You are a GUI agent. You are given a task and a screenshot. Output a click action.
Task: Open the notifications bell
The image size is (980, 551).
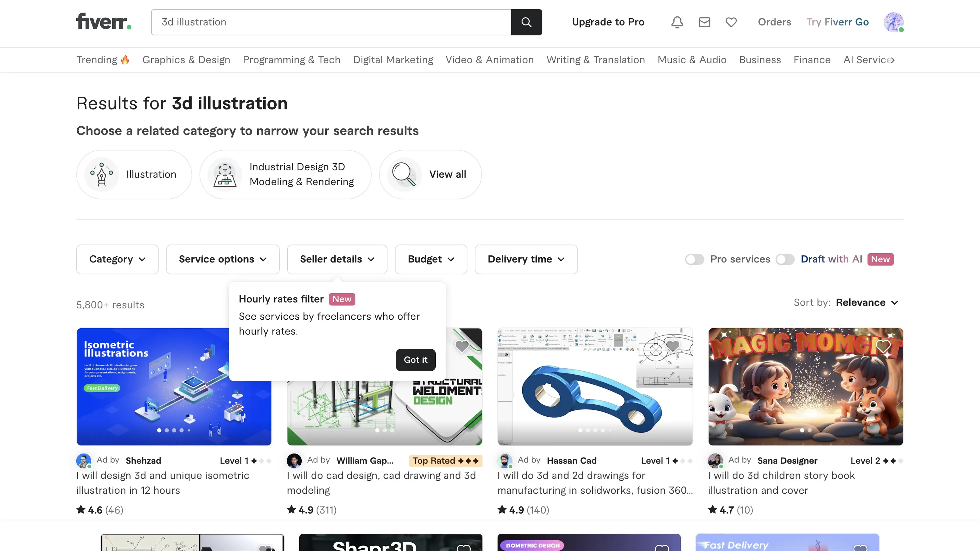(x=677, y=22)
